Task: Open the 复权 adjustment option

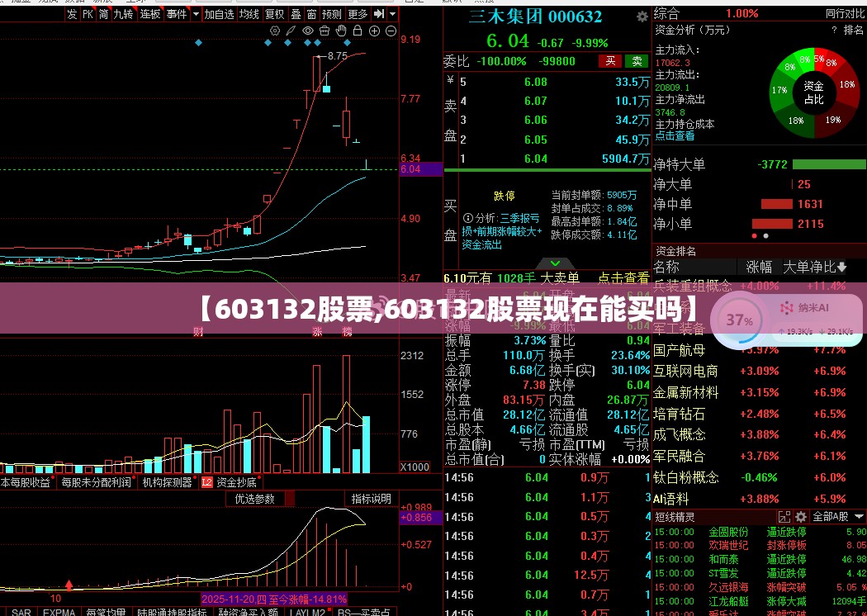Action: click(275, 14)
